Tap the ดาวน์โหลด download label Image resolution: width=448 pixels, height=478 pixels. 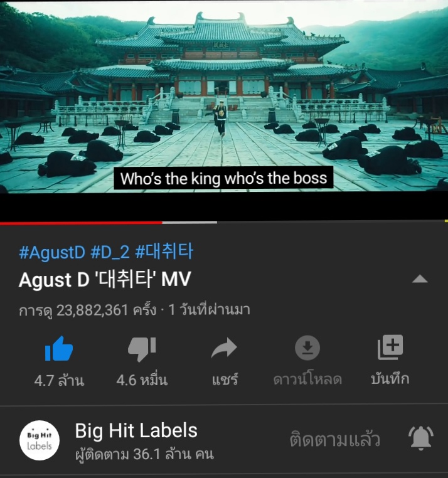pos(307,380)
